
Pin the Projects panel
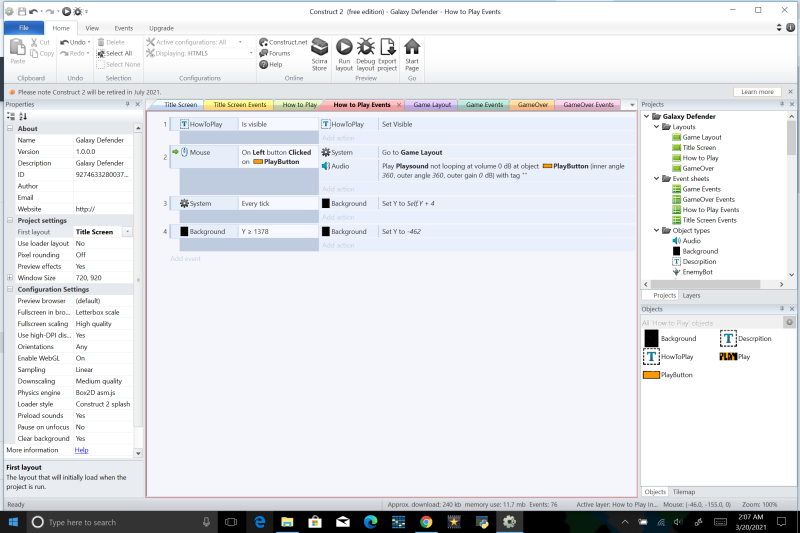(x=782, y=104)
